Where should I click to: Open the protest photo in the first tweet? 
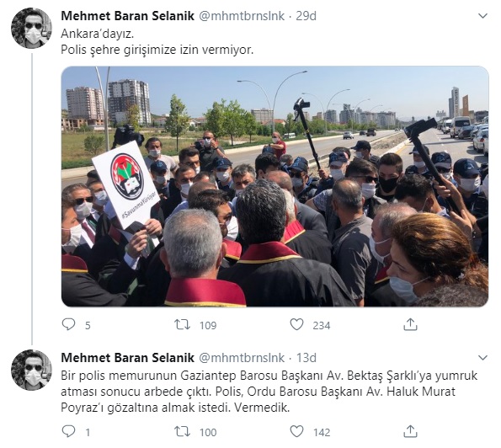pyautogui.click(x=274, y=186)
